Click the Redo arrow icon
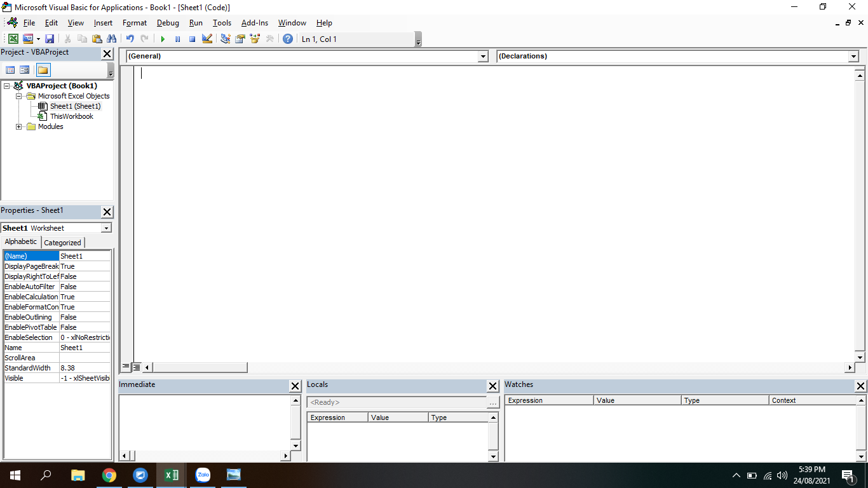The width and height of the screenshot is (868, 488). (x=144, y=39)
